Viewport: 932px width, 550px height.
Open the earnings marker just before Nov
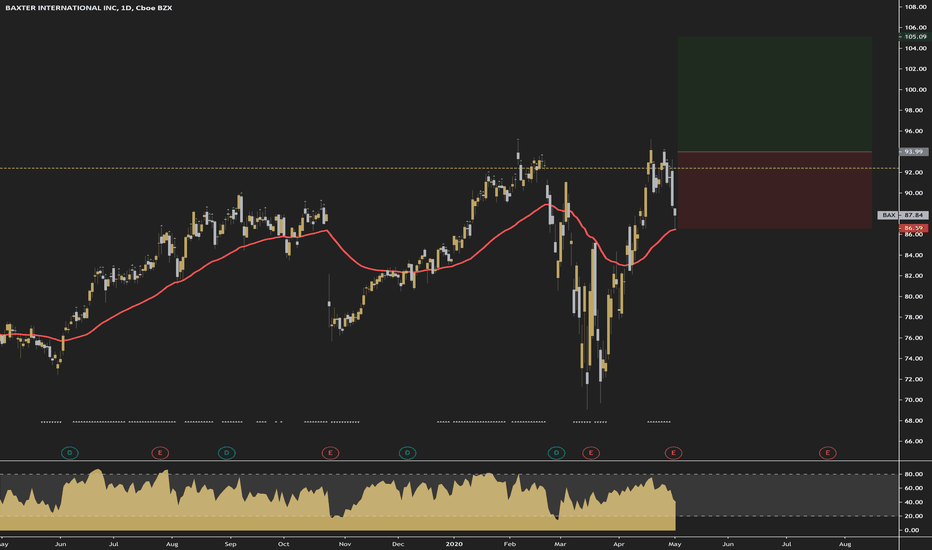click(x=330, y=453)
